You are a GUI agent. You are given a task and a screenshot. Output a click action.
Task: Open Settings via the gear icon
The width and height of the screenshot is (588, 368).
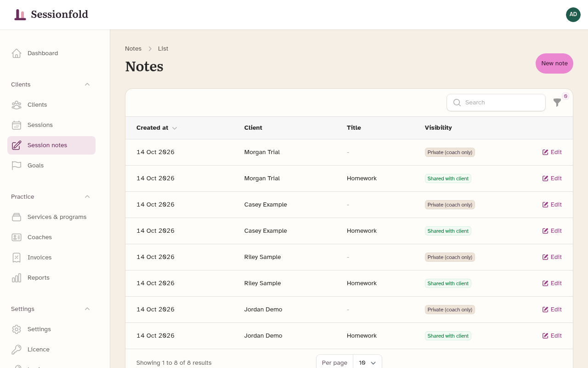click(17, 329)
